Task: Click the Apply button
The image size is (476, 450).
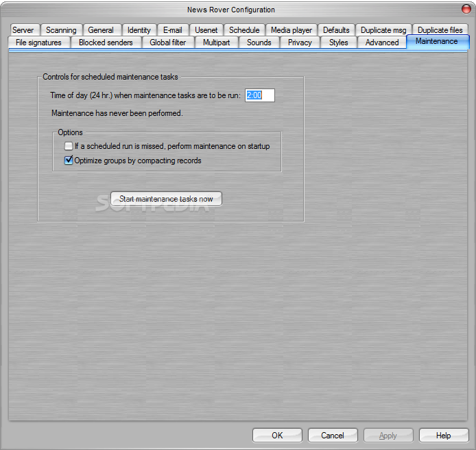Action: click(388, 436)
